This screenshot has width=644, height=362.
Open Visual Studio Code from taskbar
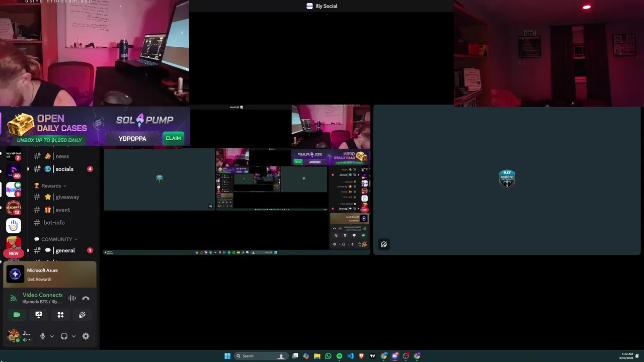coord(350,356)
